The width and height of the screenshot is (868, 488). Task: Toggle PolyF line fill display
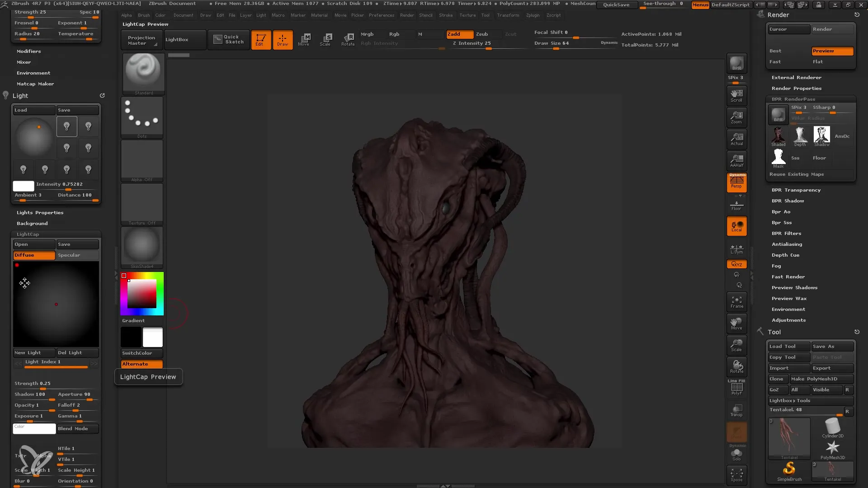736,388
